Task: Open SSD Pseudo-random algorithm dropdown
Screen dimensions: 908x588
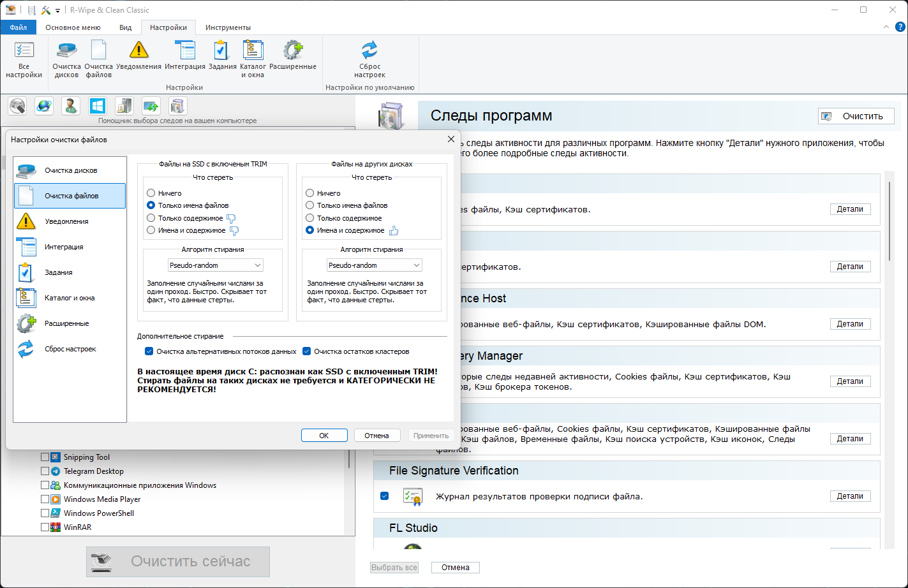Action: [216, 265]
